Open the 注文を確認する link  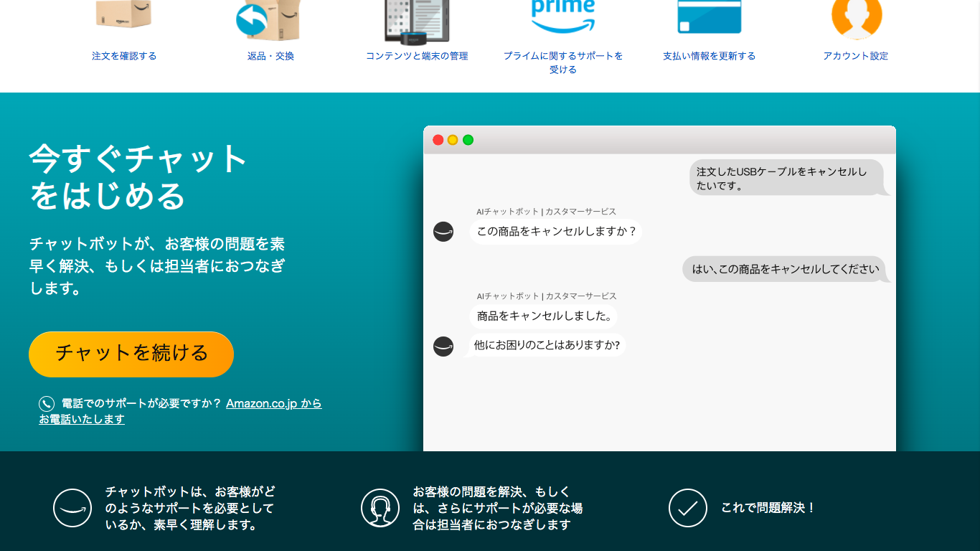pyautogui.click(x=124, y=56)
